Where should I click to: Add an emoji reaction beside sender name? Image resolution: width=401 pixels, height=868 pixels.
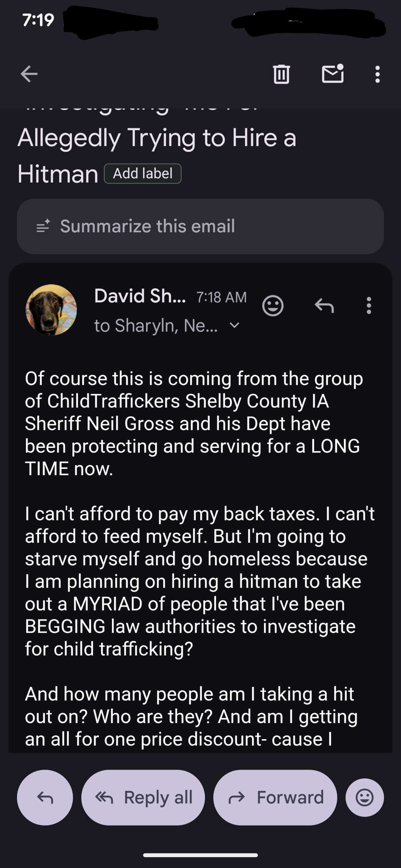point(272,306)
